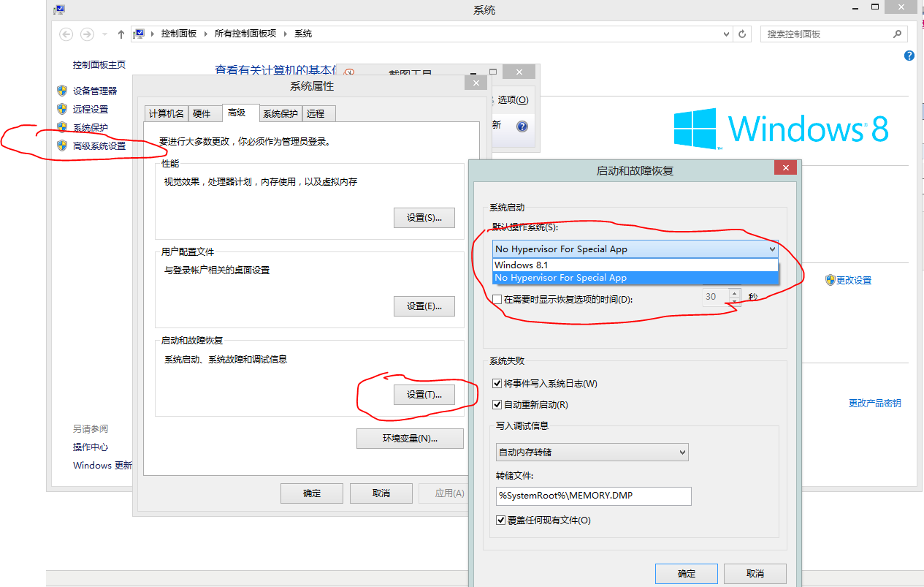Click the %SystemRoot%\MEMORY.DMP dump file field
This screenshot has width=924, height=587.
593,496
